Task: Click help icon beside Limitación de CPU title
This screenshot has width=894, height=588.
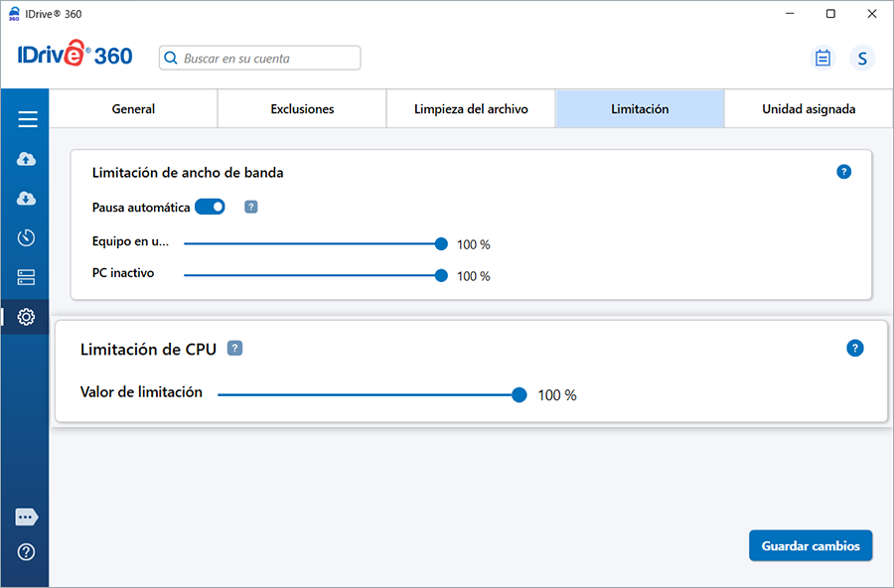Action: (x=234, y=349)
